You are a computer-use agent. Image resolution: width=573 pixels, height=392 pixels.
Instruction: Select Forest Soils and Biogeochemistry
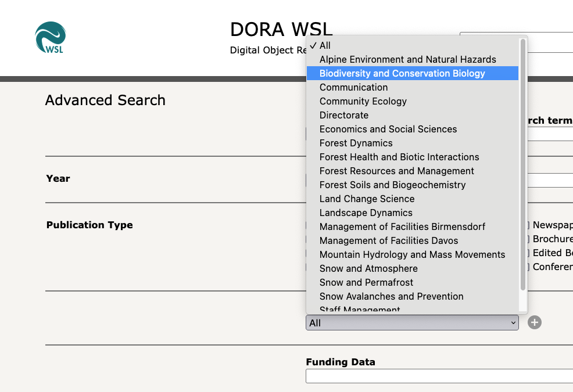point(412,185)
